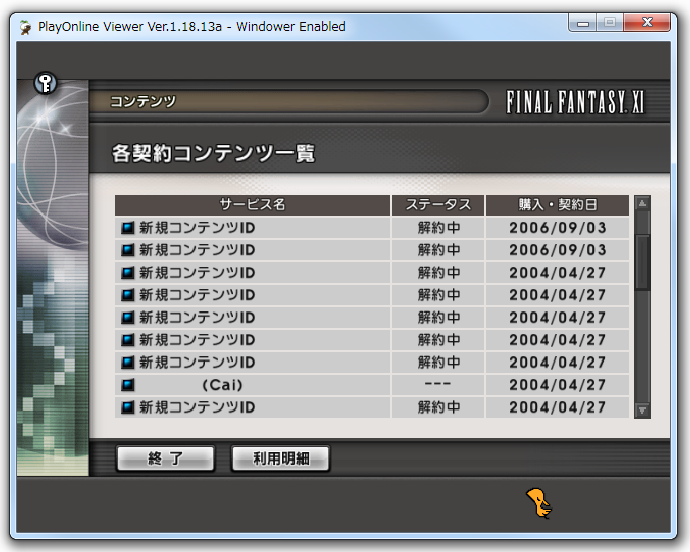
Task: Click the ステータス column header
Action: click(x=438, y=205)
